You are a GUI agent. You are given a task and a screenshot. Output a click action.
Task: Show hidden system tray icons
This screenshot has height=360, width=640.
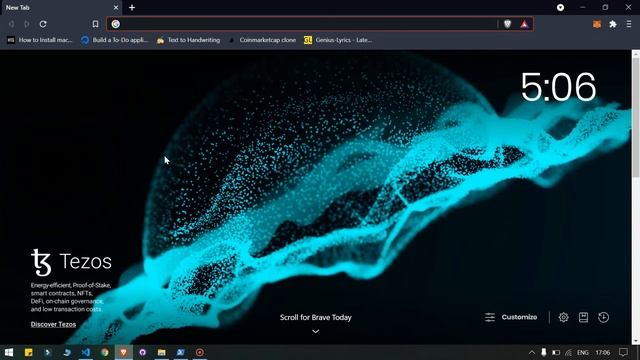(531, 352)
